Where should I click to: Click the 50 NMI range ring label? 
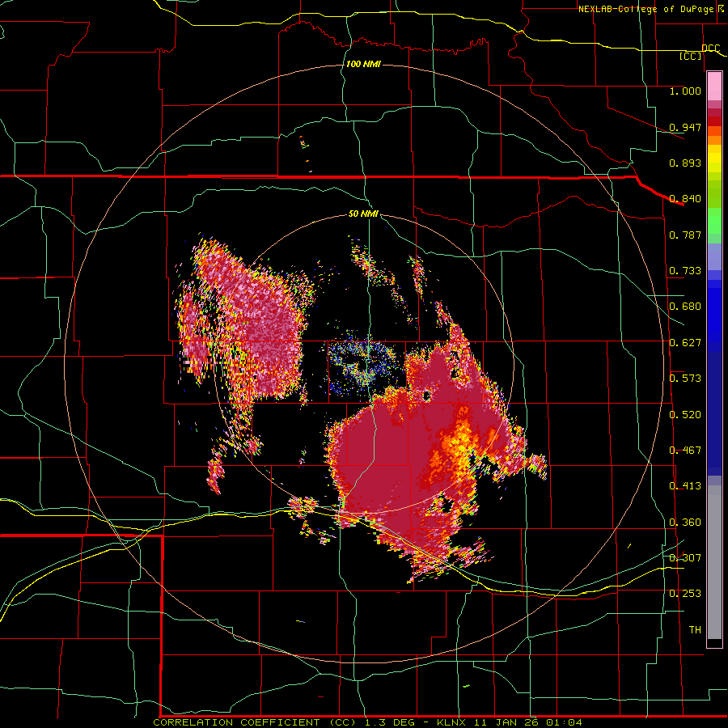click(x=363, y=214)
